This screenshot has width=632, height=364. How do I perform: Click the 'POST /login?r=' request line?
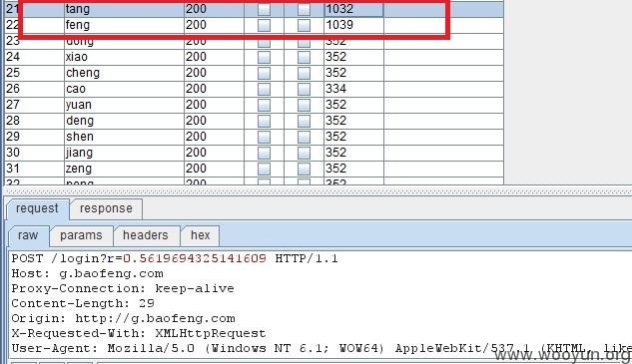point(175,258)
